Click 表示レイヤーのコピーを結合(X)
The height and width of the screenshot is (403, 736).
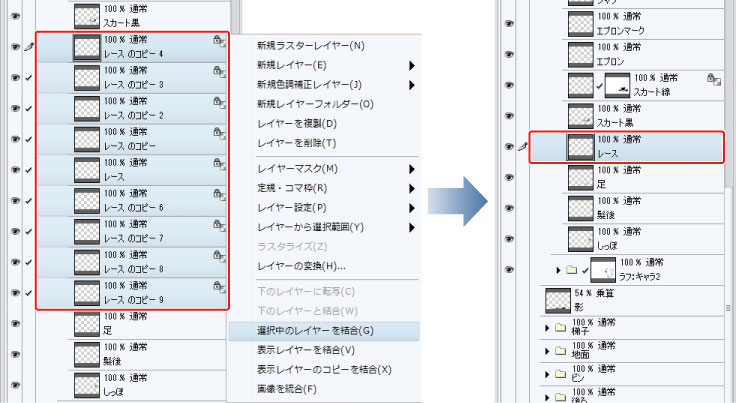click(x=324, y=370)
